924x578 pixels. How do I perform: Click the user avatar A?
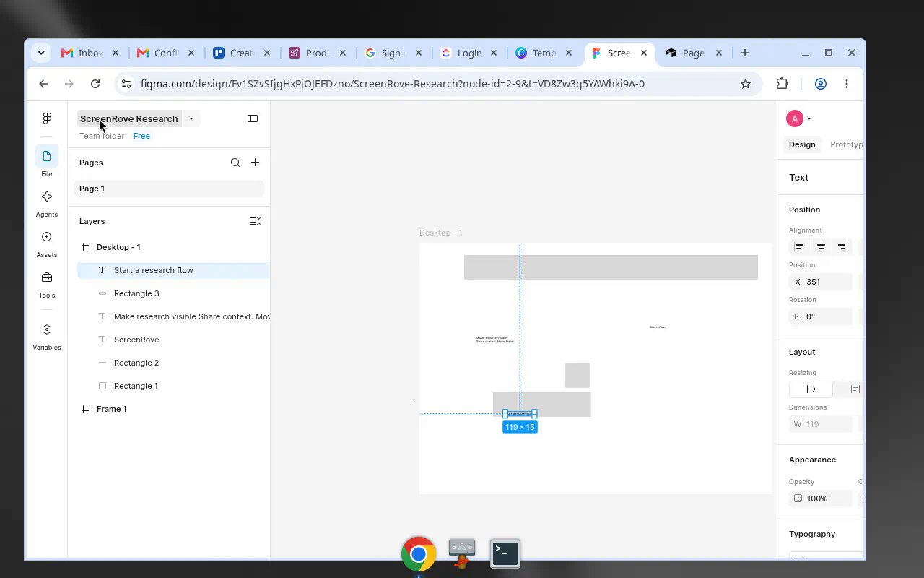click(795, 118)
